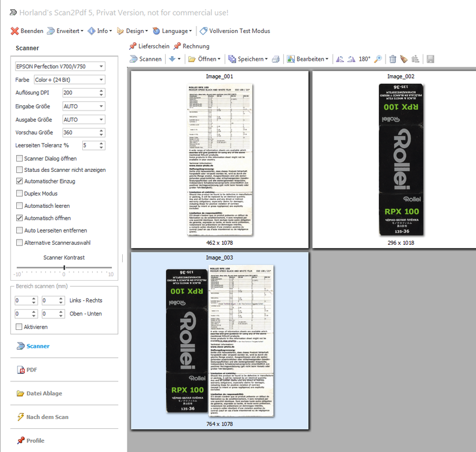This screenshot has width=476, height=452.
Task: Select the Lieferschein profile shortcut
Action: click(x=149, y=46)
